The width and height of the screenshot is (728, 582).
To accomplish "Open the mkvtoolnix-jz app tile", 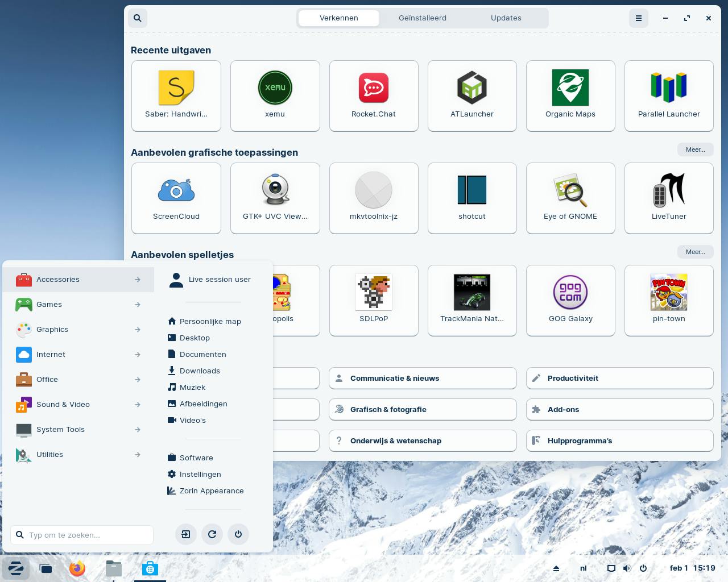I will [374, 198].
